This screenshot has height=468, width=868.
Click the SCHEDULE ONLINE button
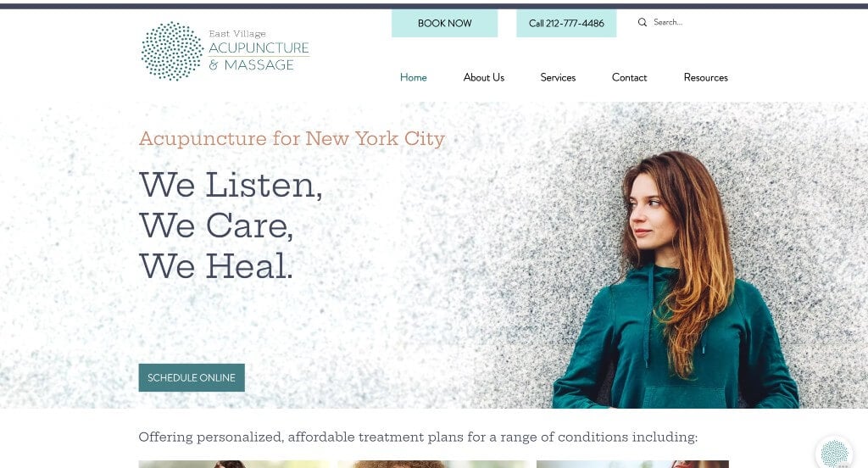[192, 378]
